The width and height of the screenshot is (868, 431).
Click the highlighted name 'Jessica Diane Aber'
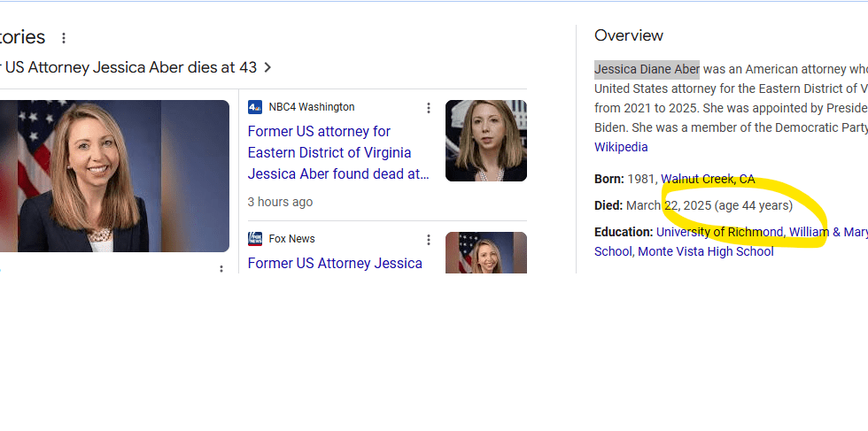coord(647,69)
